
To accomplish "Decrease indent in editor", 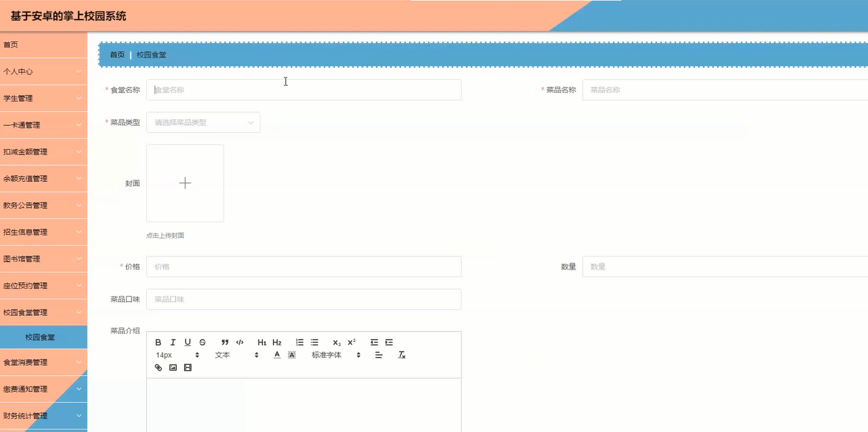I will tap(374, 342).
